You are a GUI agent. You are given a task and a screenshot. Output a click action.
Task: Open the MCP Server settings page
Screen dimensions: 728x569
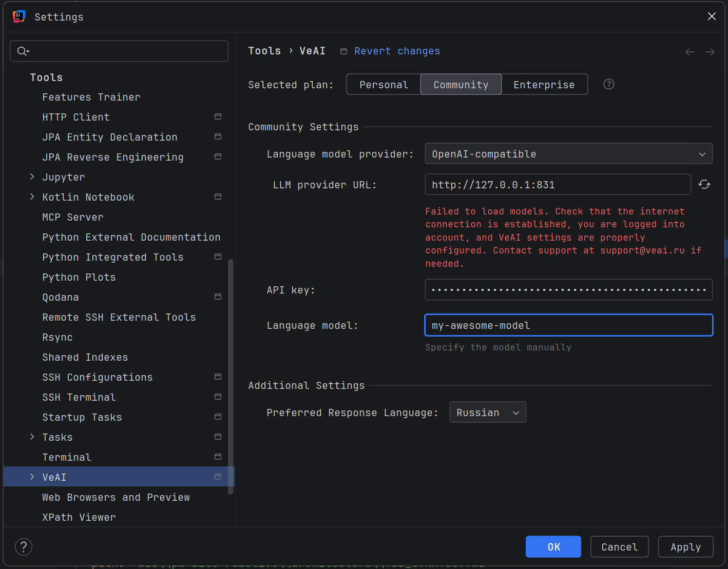pyautogui.click(x=73, y=217)
